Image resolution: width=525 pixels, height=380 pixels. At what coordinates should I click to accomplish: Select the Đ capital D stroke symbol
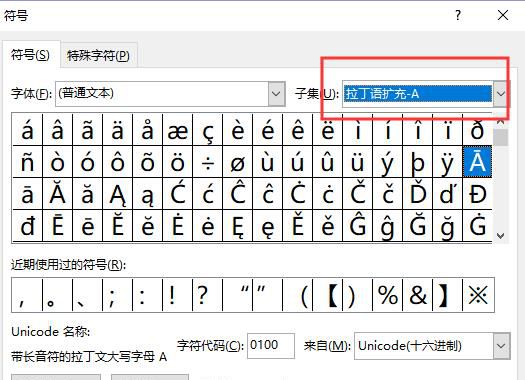point(477,194)
